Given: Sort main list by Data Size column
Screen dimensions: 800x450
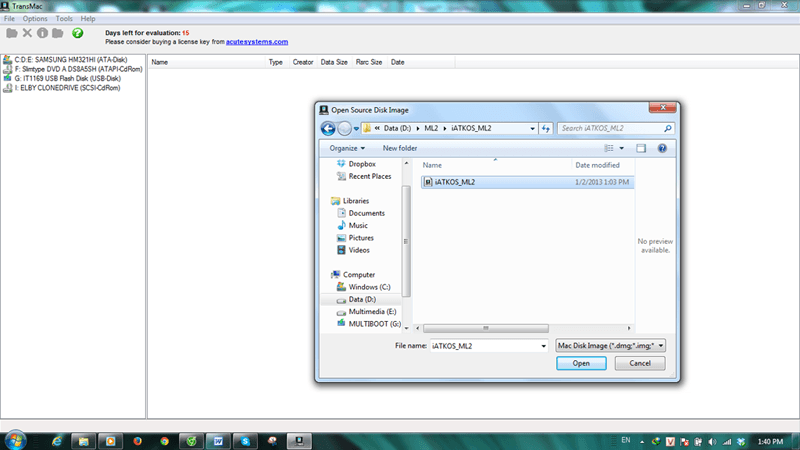Looking at the screenshot, I should click(334, 62).
